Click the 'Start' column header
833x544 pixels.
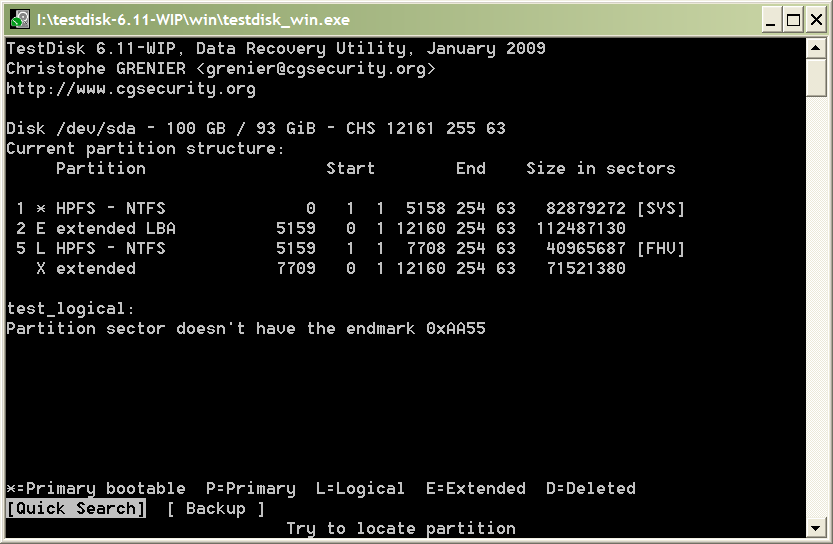351,168
